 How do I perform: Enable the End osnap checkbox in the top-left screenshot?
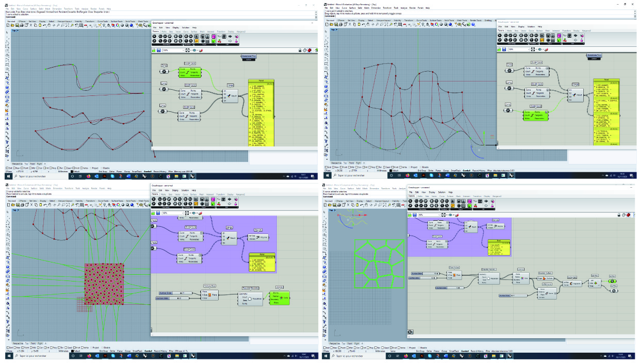pos(7,168)
